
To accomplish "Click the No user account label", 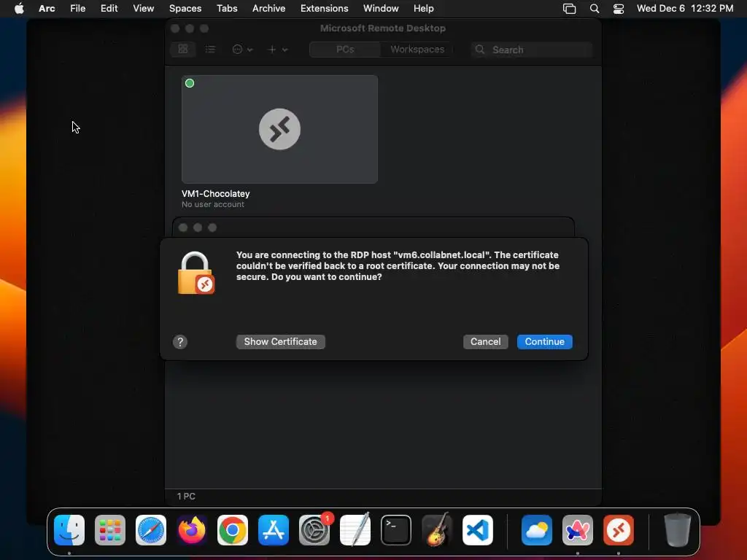I will (x=213, y=204).
